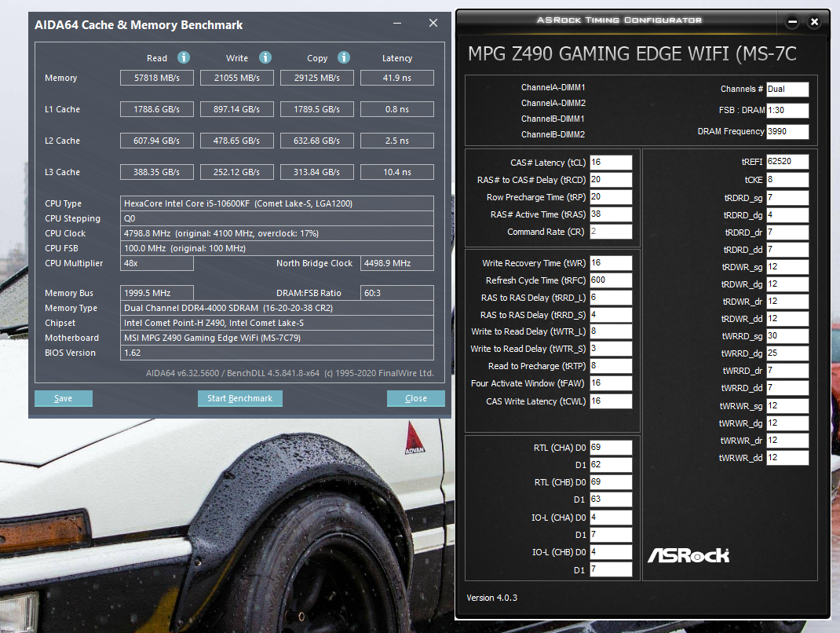The height and width of the screenshot is (633, 840).
Task: Select the tWTR_L value field
Action: (611, 331)
